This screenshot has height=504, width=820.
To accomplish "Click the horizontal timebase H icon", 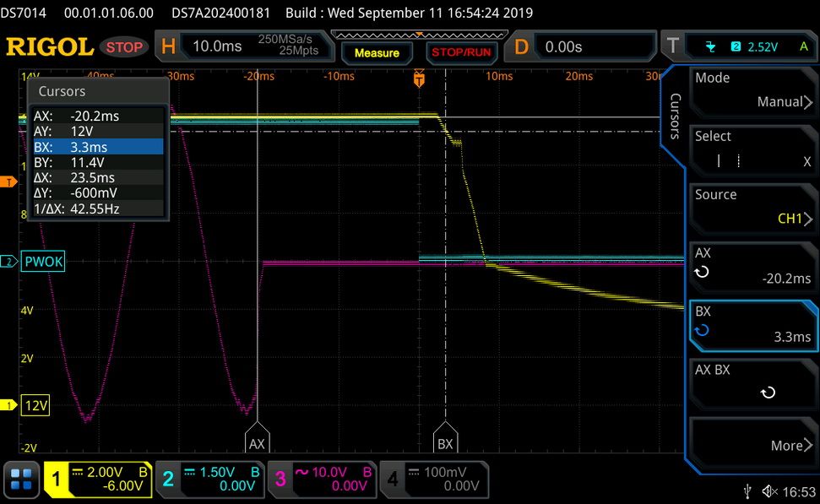I will pos(168,46).
